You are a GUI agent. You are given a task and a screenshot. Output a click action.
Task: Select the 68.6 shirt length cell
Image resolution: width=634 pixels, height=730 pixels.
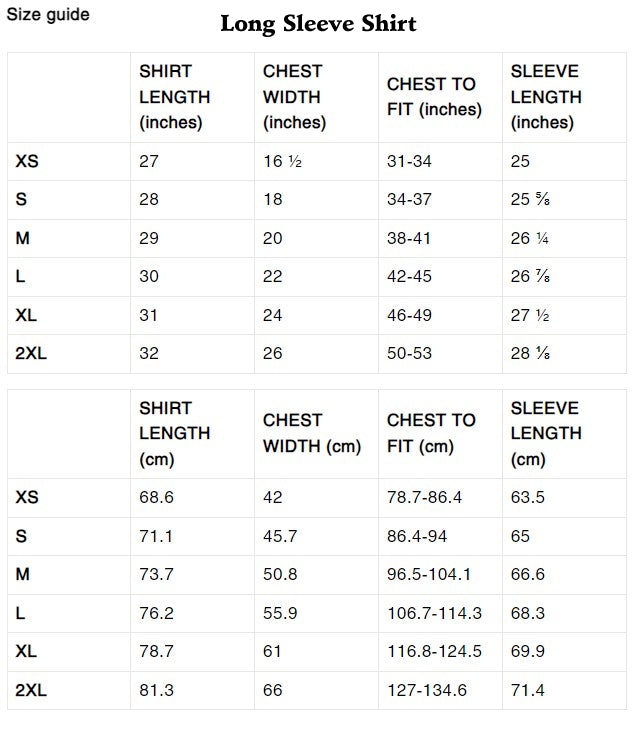click(x=156, y=497)
